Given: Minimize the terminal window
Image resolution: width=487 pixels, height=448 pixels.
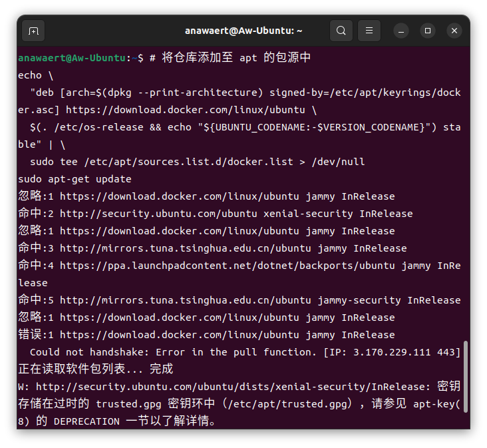Looking at the screenshot, I should 401,31.
